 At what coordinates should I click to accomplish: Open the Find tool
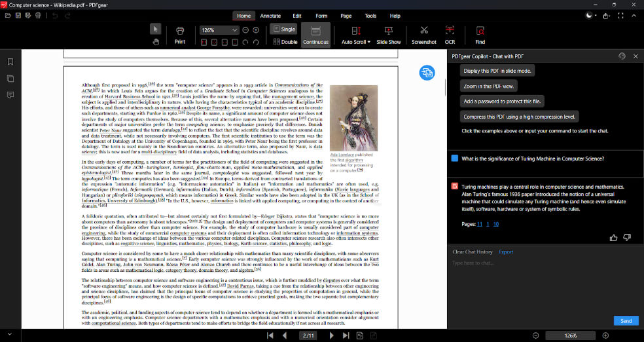(480, 35)
